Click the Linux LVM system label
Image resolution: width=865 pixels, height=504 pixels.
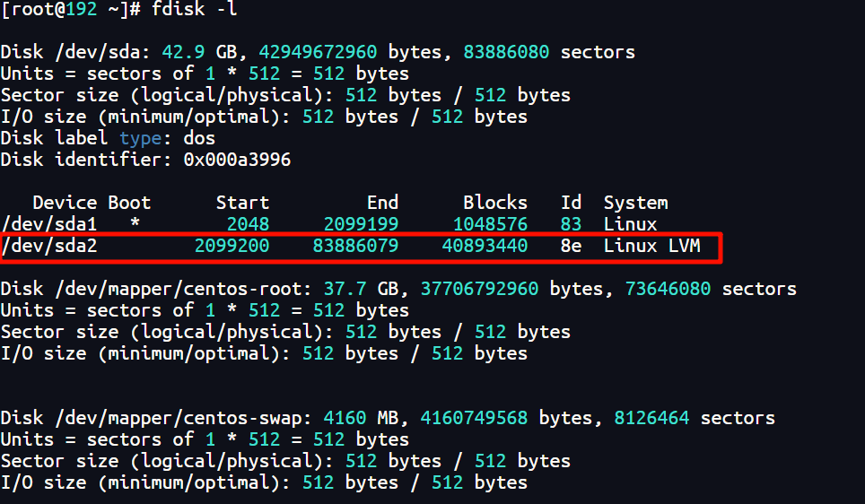coord(651,246)
